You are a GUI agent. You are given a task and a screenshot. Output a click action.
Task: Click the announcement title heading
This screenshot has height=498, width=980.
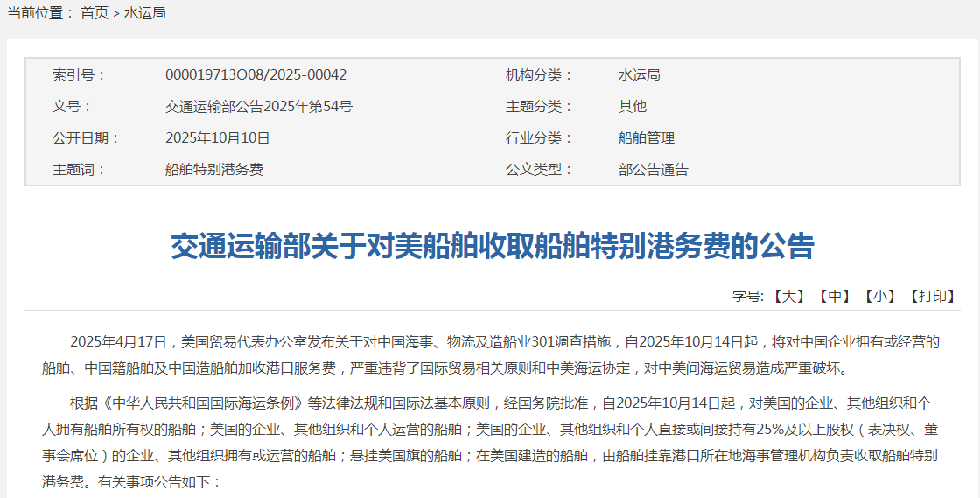coord(492,247)
